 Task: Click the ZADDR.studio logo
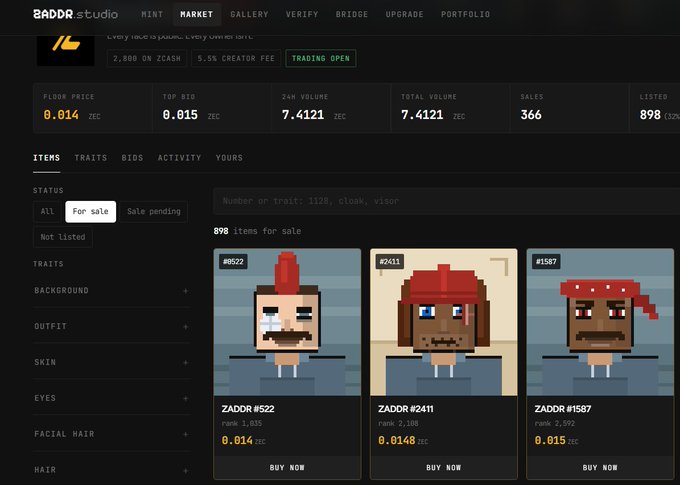(75, 14)
